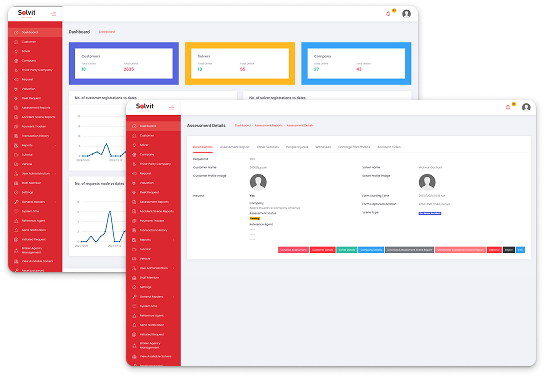This screenshot has height=377, width=544.
Task: Select the Basic Details tab
Action: pos(203,147)
